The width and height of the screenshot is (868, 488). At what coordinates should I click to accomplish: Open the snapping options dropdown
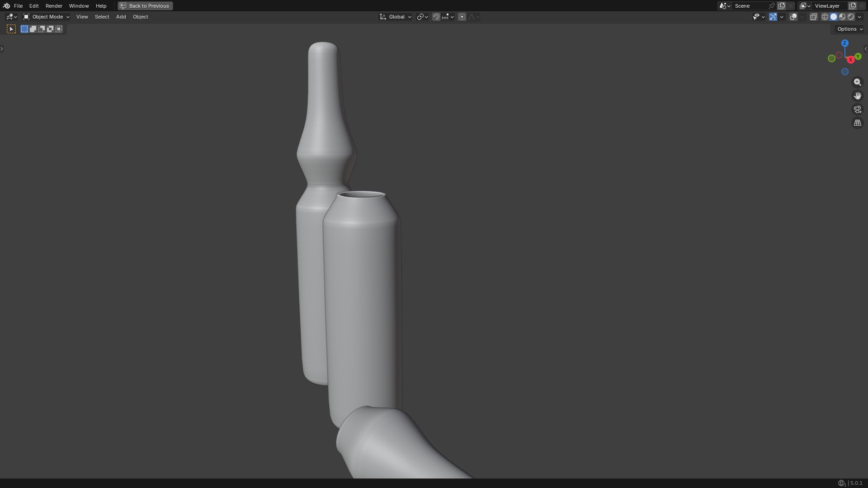pos(448,17)
